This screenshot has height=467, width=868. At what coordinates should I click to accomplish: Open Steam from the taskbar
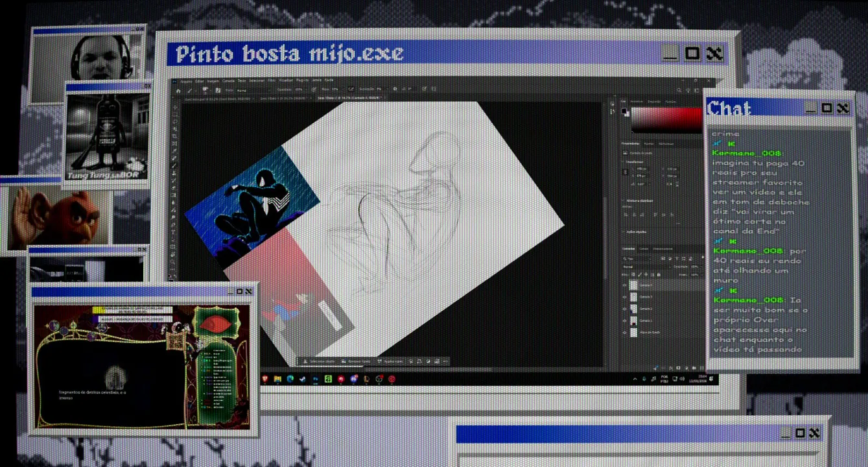(303, 379)
